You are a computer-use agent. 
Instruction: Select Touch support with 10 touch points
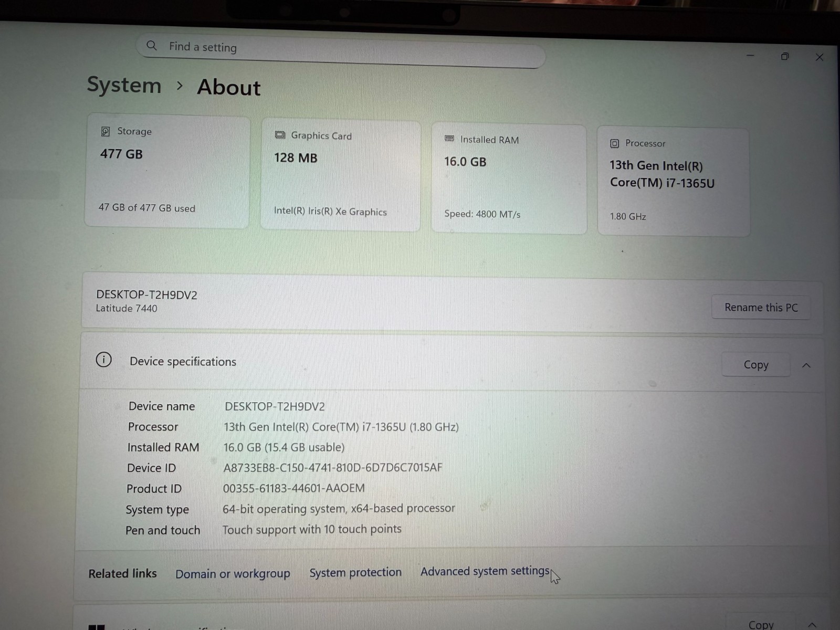[x=312, y=529]
